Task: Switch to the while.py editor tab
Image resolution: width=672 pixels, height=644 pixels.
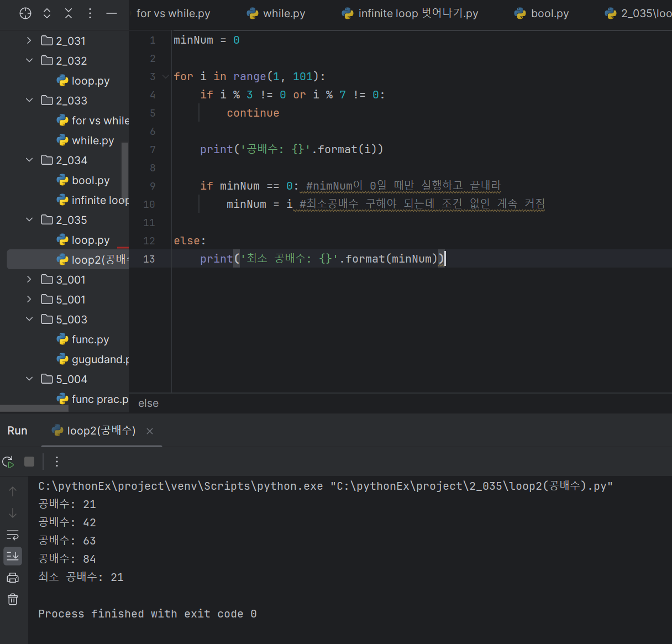Action: pyautogui.click(x=276, y=13)
